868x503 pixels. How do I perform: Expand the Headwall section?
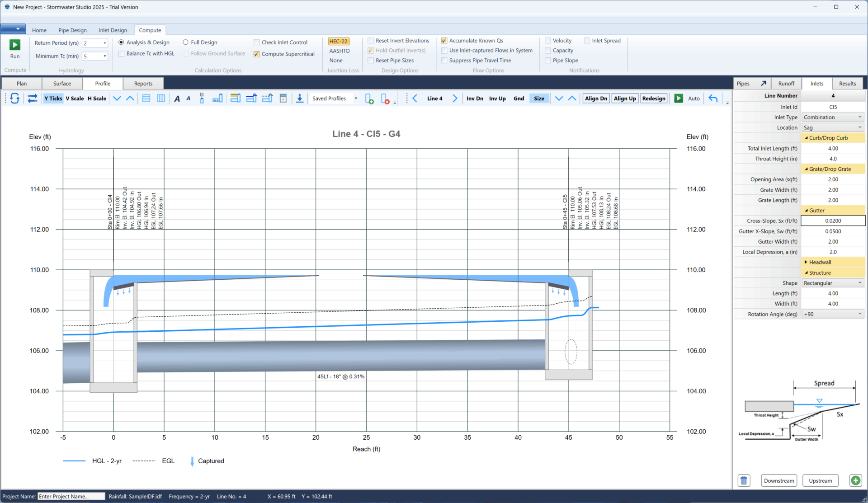tap(806, 263)
